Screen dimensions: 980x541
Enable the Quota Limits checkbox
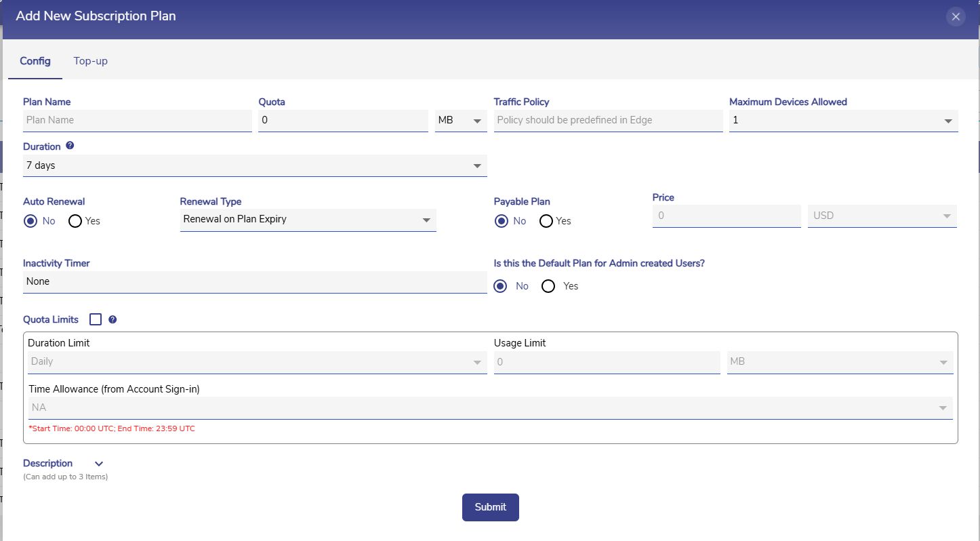(96, 319)
